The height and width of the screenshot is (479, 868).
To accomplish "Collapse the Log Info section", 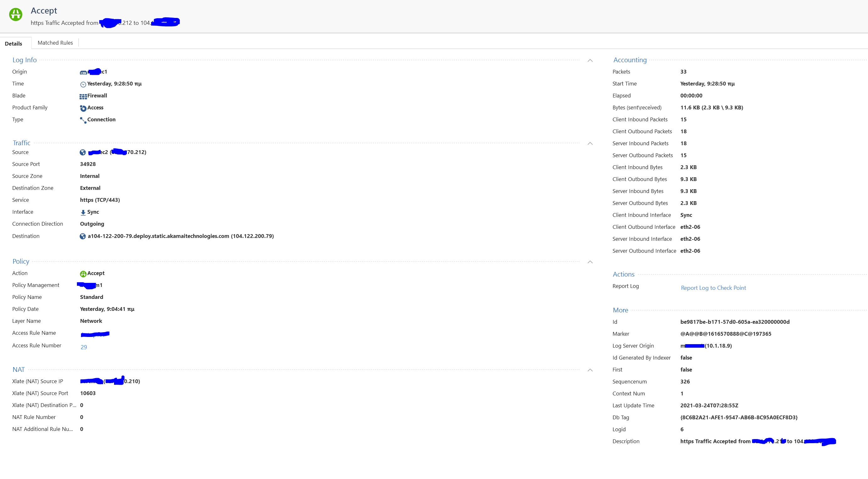I will click(590, 61).
